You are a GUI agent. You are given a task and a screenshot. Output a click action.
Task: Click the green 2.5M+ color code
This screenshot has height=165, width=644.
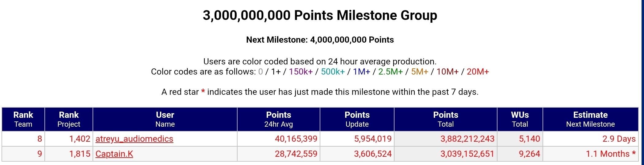point(390,72)
